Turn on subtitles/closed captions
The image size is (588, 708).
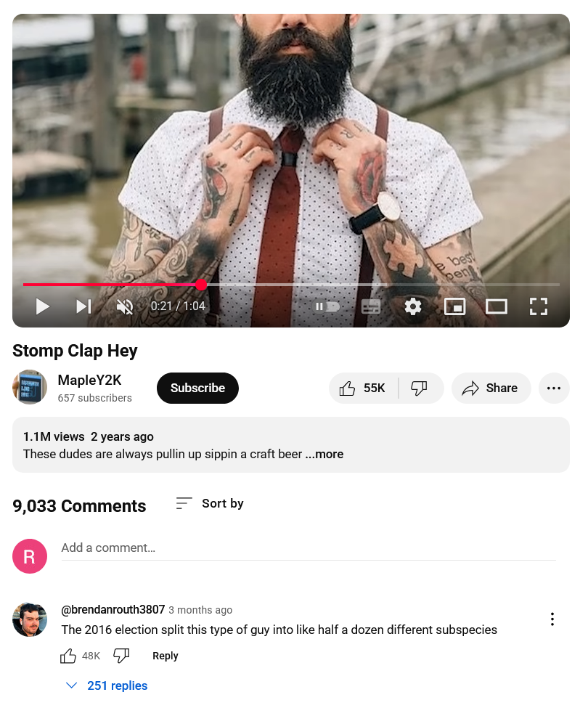click(x=371, y=307)
